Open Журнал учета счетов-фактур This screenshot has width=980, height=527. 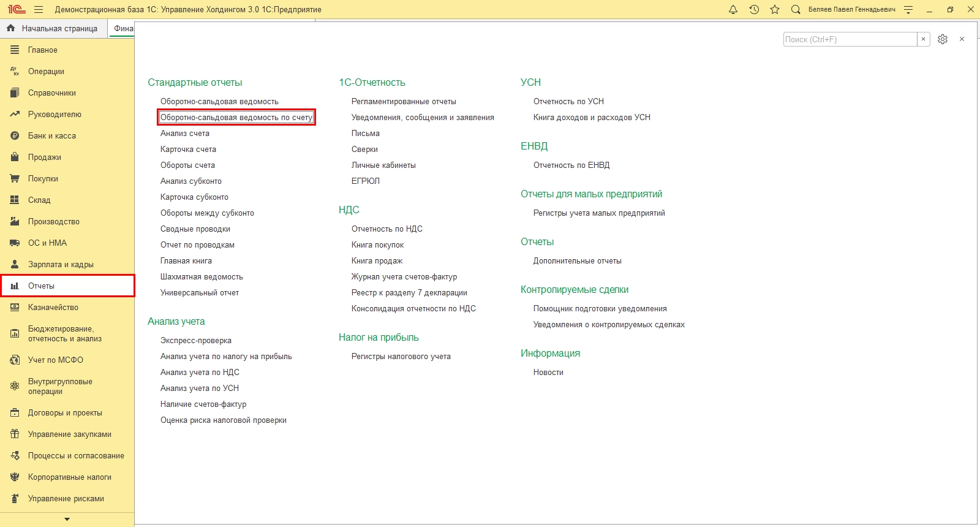pyautogui.click(x=404, y=276)
